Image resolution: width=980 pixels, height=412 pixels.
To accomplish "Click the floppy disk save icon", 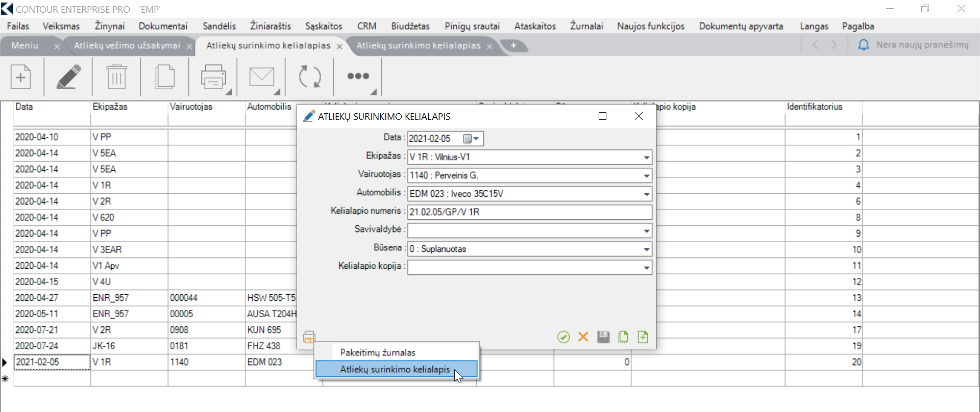I will [603, 337].
